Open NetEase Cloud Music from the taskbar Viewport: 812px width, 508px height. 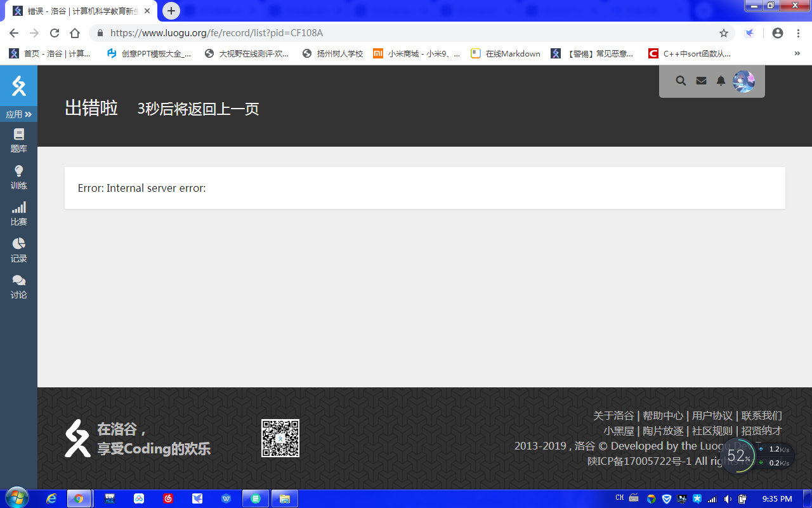coord(168,498)
